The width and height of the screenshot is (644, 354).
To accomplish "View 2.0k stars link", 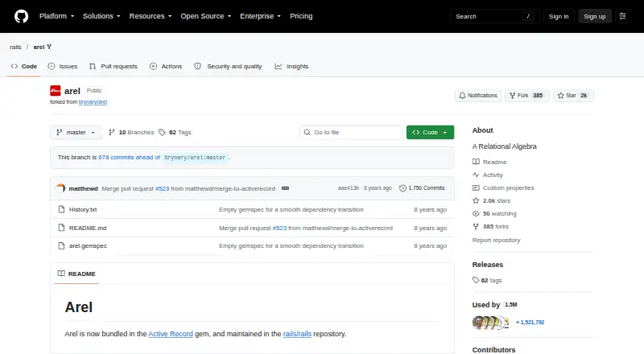I will [x=491, y=201].
